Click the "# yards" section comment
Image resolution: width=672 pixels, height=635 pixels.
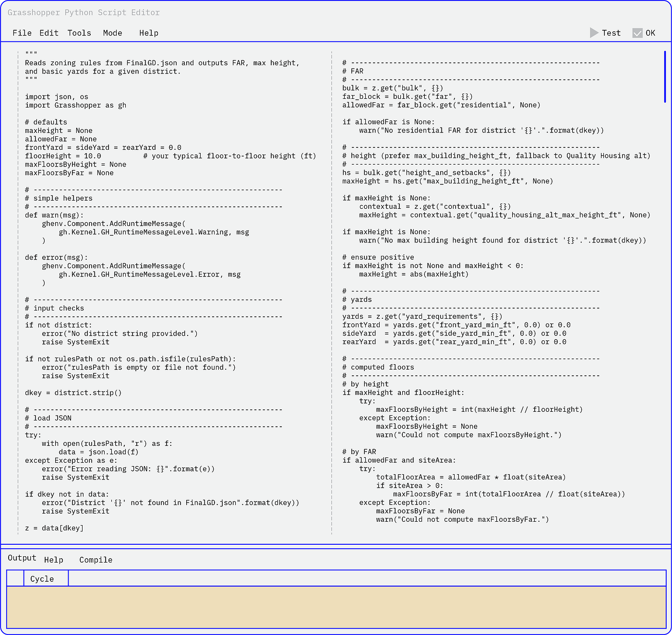357,300
